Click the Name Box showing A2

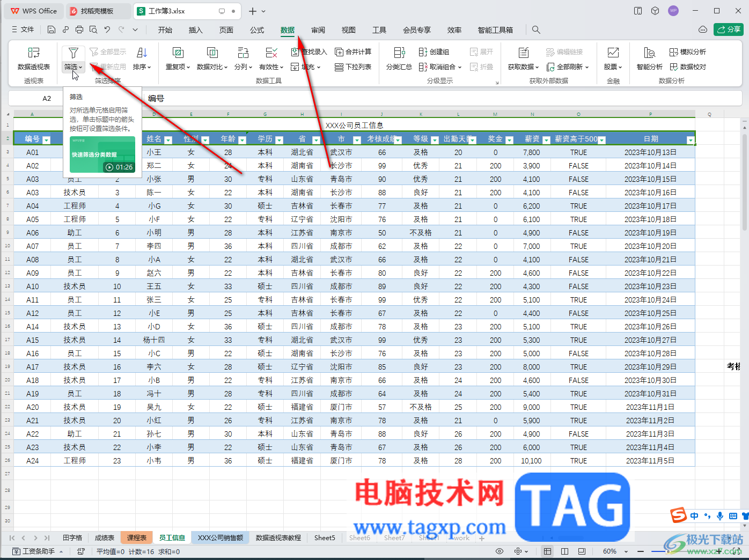(47, 98)
